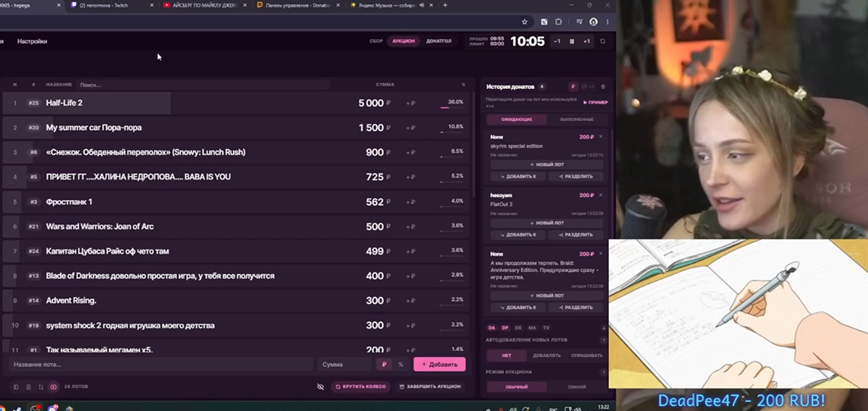Toggle the DP donation service chip
The width and height of the screenshot is (868, 411).
[505, 328]
